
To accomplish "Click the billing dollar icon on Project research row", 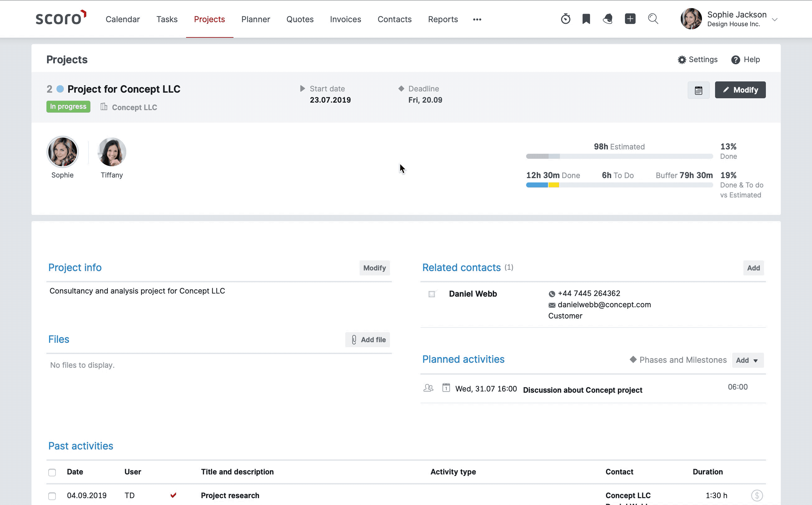I will 757,495.
